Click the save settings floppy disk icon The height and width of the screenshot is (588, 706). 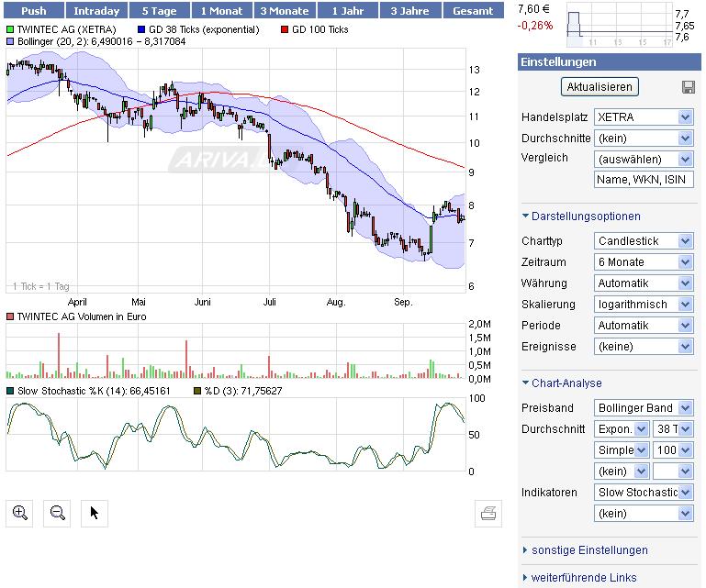click(x=688, y=87)
